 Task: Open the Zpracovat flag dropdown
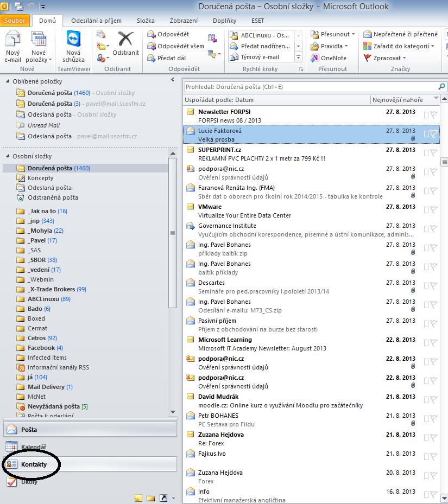[x=384, y=58]
